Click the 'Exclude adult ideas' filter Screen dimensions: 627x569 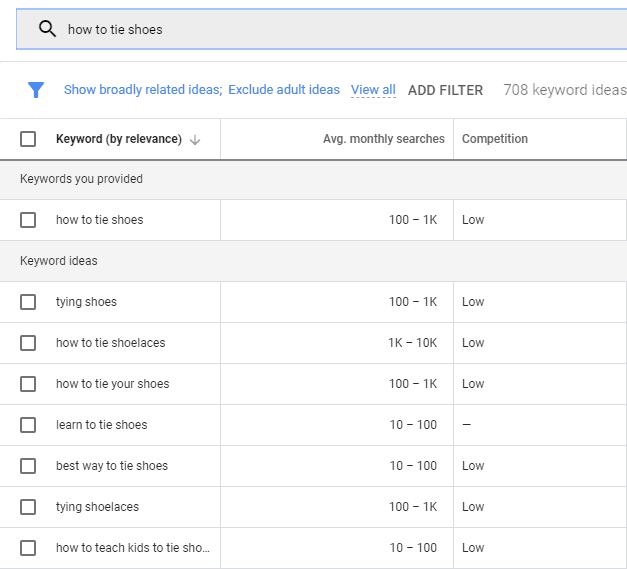coord(284,90)
